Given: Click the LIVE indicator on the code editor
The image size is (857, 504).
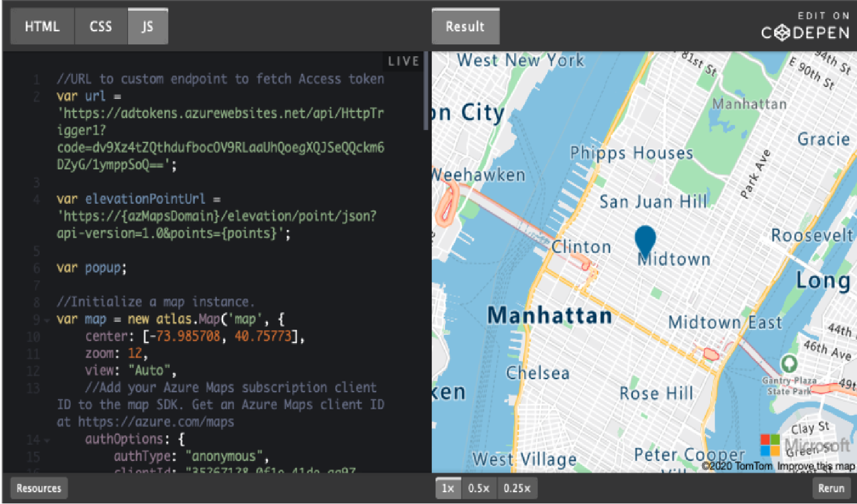Looking at the screenshot, I should click(x=403, y=61).
